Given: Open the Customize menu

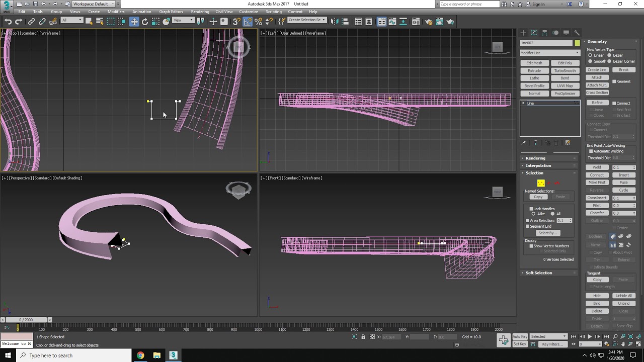Looking at the screenshot, I should point(249,12).
